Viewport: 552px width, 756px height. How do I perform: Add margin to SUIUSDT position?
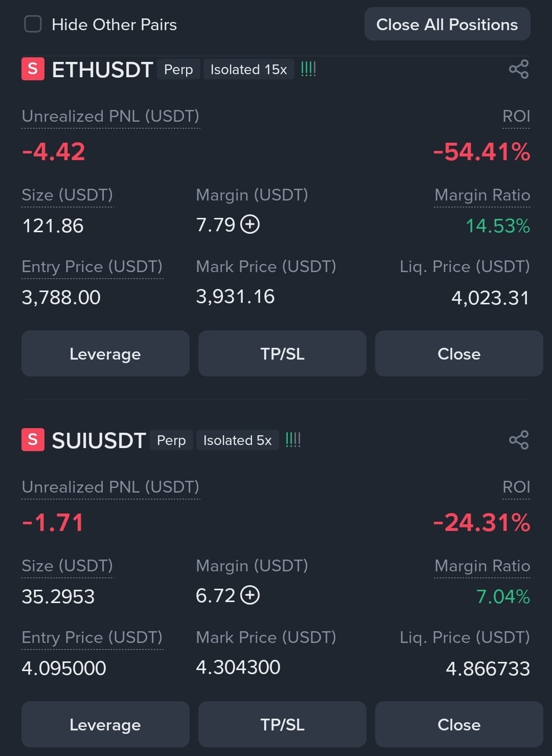(250, 595)
